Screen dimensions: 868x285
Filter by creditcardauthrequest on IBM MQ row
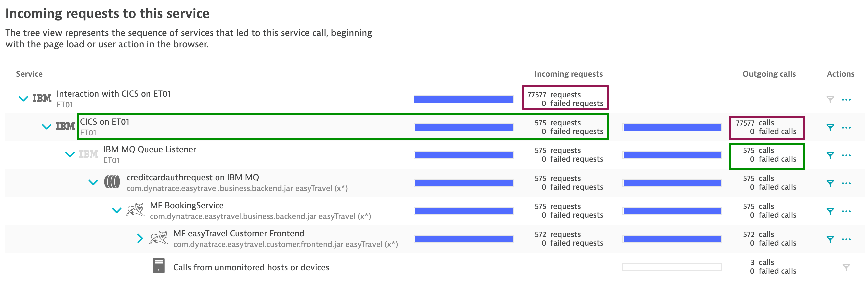(830, 183)
